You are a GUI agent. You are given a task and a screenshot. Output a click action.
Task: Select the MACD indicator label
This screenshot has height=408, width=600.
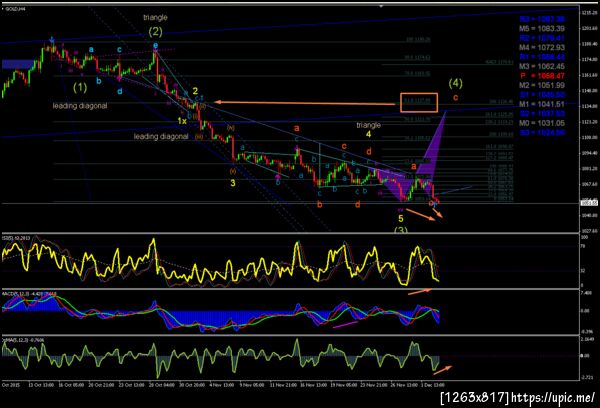point(29,294)
